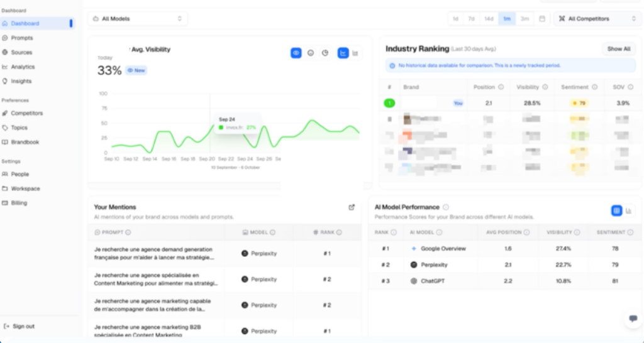644x343 pixels.
Task: Go to Competitors in the sidebar
Action: click(x=26, y=113)
